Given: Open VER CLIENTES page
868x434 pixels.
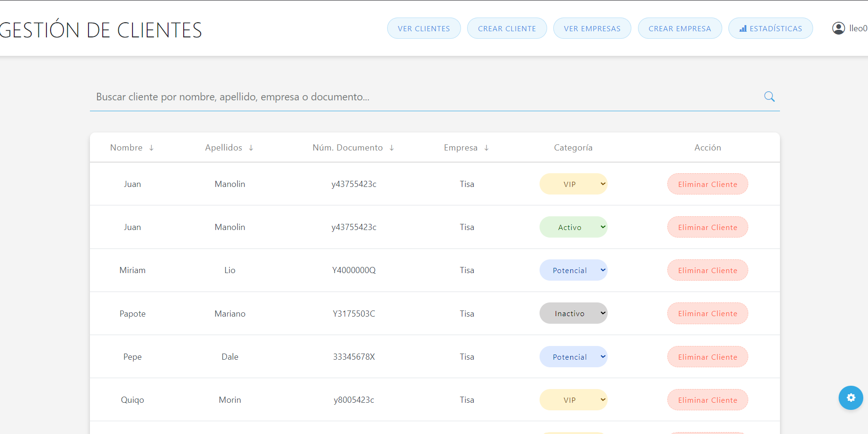Looking at the screenshot, I should pos(424,28).
